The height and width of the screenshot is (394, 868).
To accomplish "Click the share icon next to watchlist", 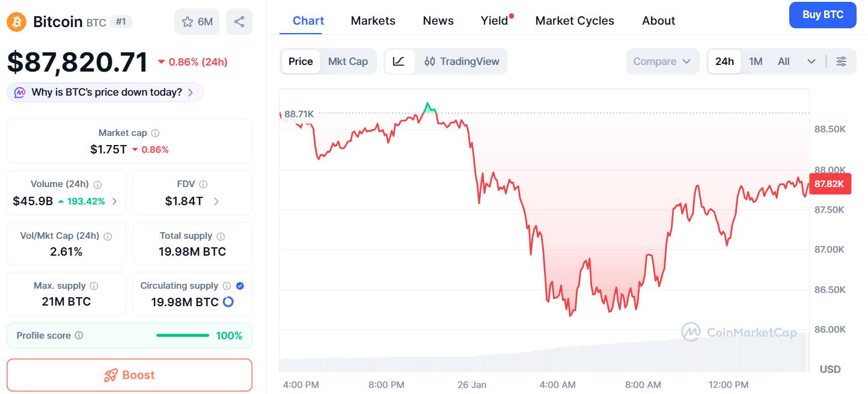I will (239, 22).
